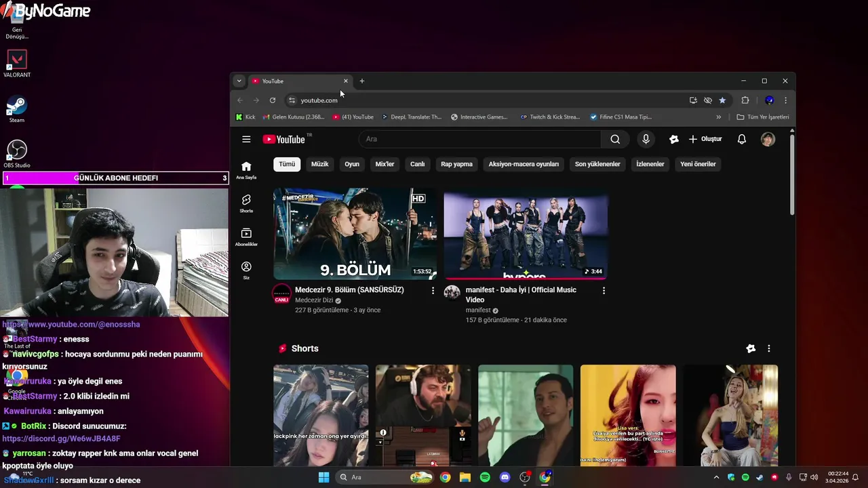Open YouTube notifications bell
The height and width of the screenshot is (488, 868).
[x=742, y=139]
